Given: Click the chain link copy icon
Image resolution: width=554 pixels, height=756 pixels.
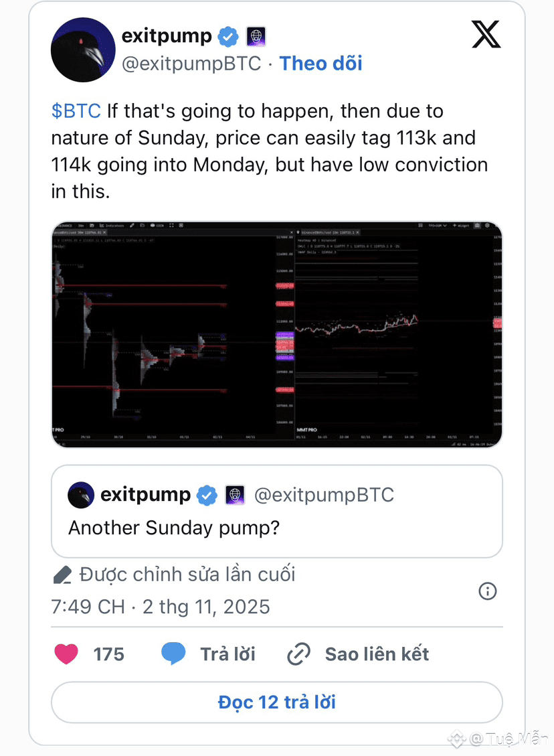Looking at the screenshot, I should coord(298,654).
